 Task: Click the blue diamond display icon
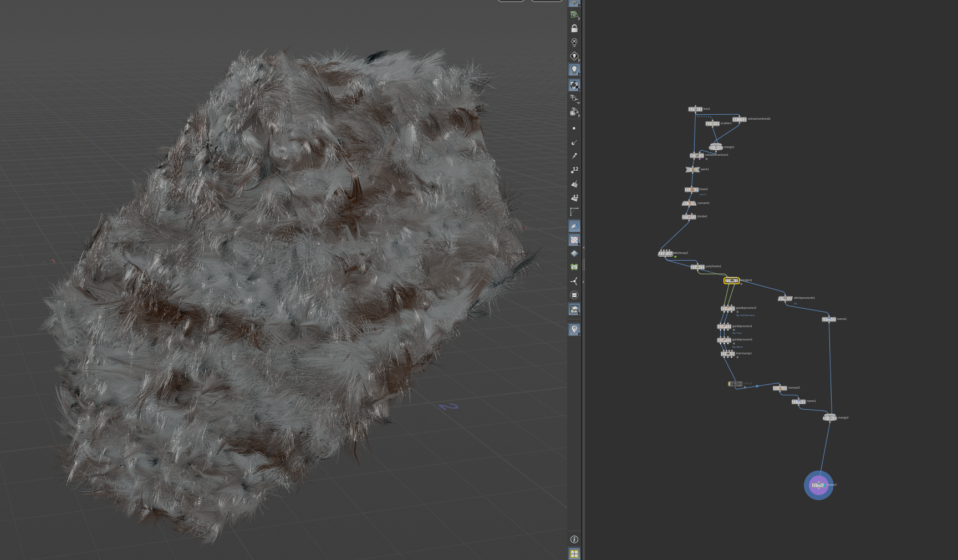574,253
